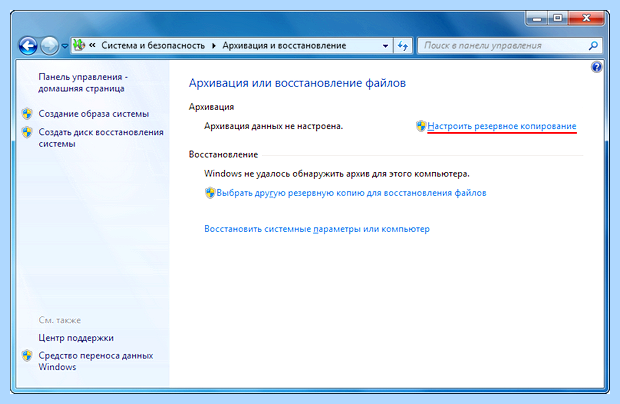Click the 'Архивация' section label
Screen dimensions: 620x404
[212, 107]
